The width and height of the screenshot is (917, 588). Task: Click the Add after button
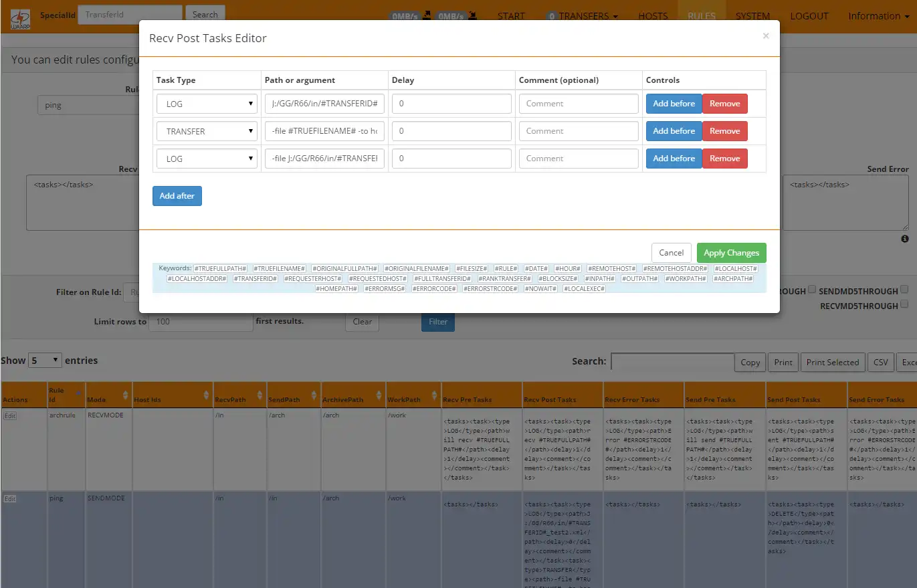pos(177,196)
